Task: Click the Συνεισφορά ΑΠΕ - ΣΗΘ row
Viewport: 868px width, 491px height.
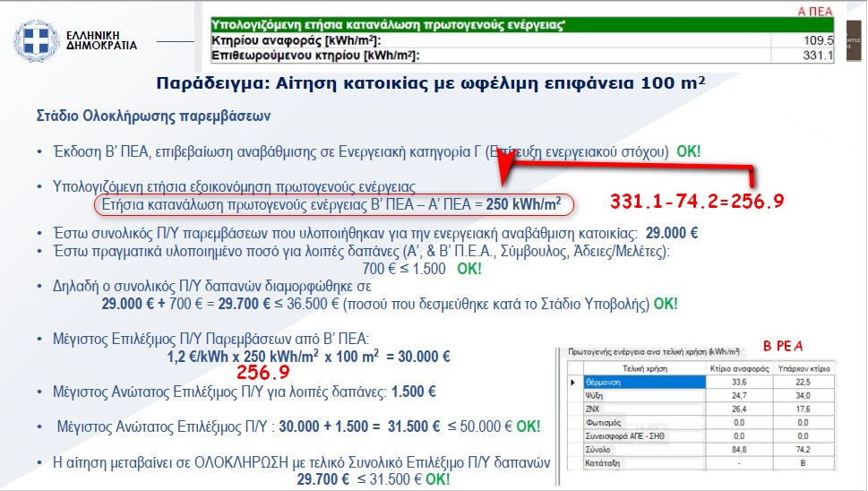Action: point(633,436)
